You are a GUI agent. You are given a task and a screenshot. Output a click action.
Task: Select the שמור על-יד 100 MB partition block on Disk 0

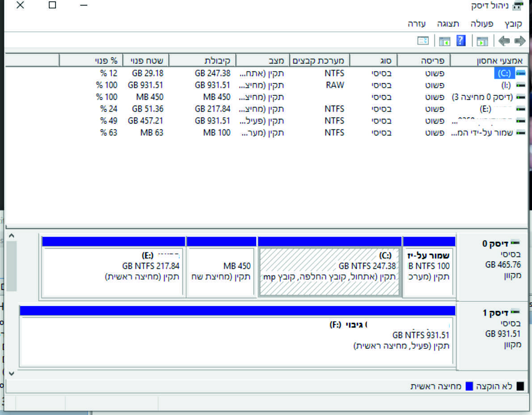429,267
